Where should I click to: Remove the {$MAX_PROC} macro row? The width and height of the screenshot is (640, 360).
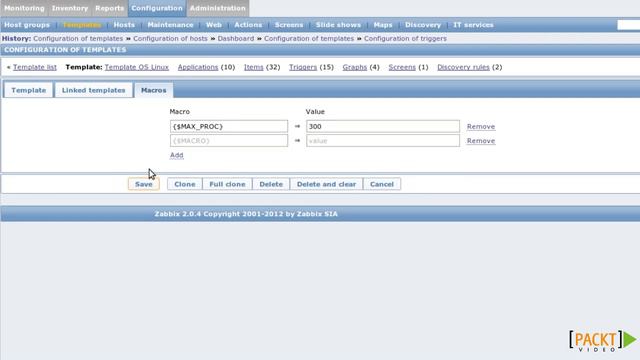click(481, 127)
